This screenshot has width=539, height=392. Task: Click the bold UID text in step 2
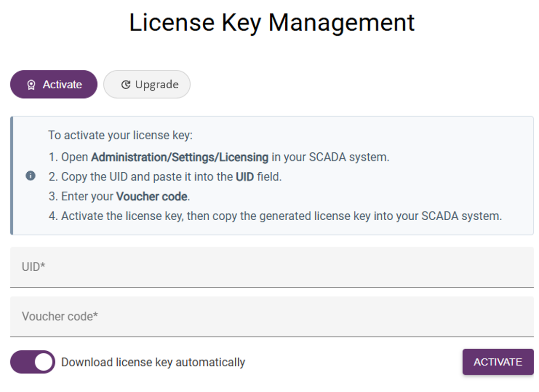point(245,177)
